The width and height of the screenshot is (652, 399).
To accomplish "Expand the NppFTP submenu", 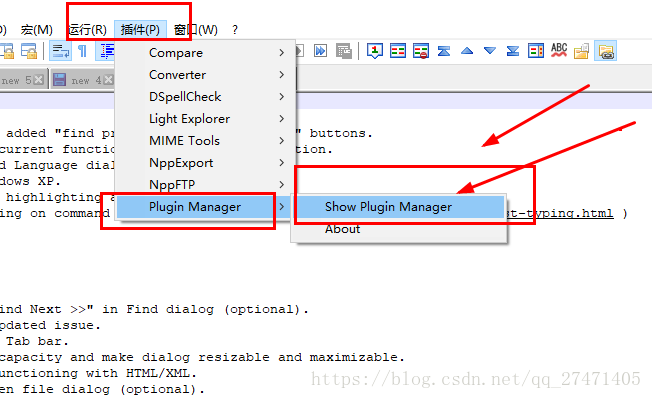I will [205, 185].
